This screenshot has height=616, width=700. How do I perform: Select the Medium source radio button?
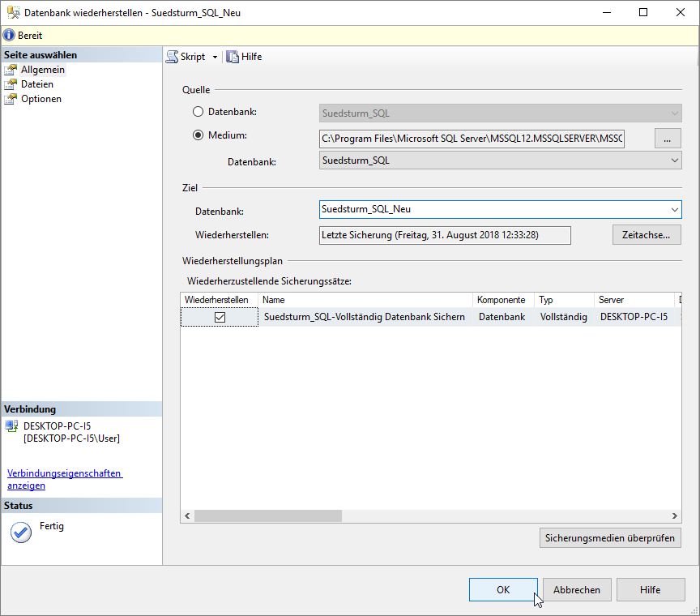point(198,135)
